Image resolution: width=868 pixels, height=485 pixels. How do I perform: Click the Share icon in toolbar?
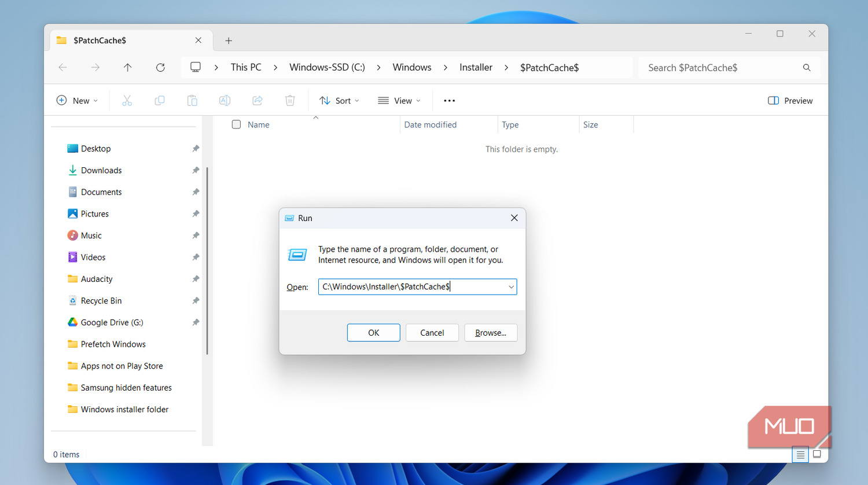(258, 101)
